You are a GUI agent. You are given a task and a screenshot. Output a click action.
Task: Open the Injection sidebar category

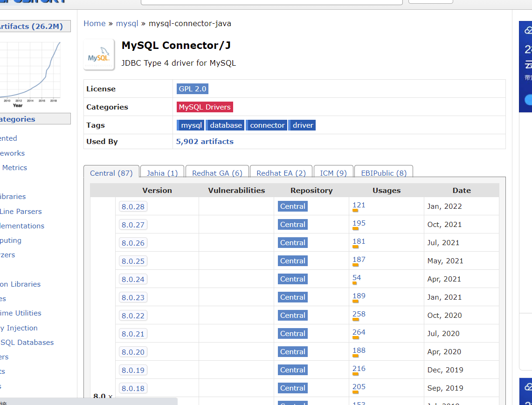pos(19,328)
